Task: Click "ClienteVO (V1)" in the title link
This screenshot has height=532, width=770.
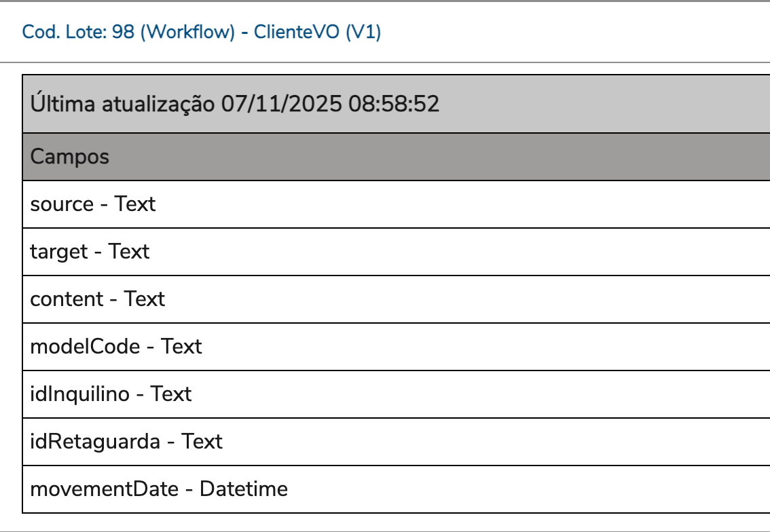Action: point(317,33)
